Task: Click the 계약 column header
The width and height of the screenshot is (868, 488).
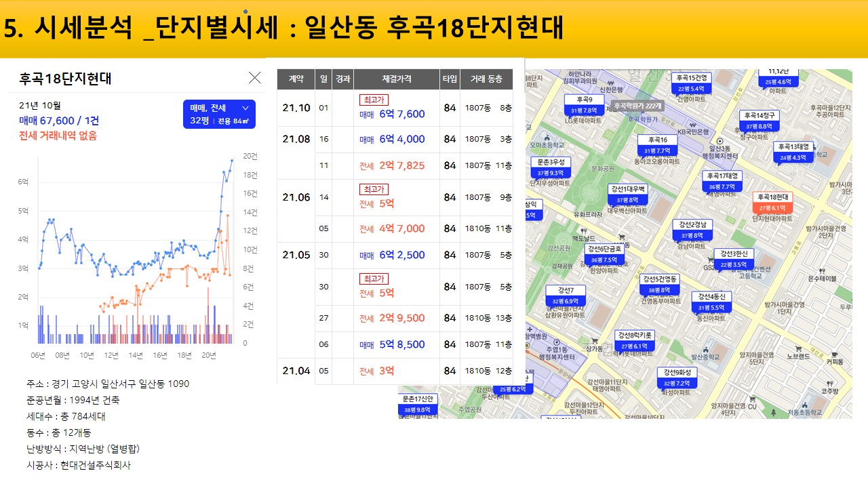Action: (296, 79)
